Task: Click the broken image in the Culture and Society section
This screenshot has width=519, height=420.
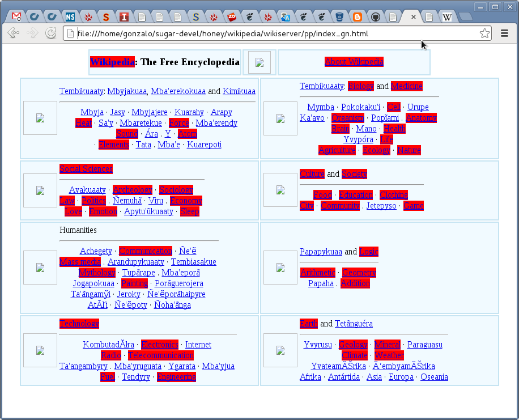Action: click(x=280, y=190)
